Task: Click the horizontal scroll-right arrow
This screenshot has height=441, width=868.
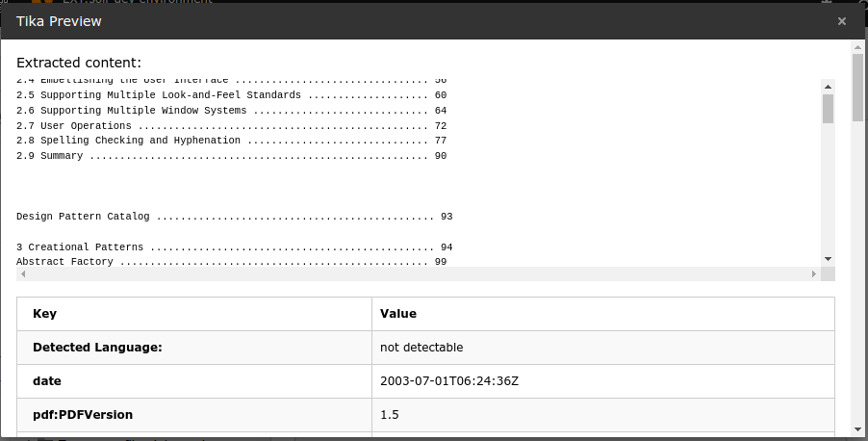Action: (x=813, y=274)
